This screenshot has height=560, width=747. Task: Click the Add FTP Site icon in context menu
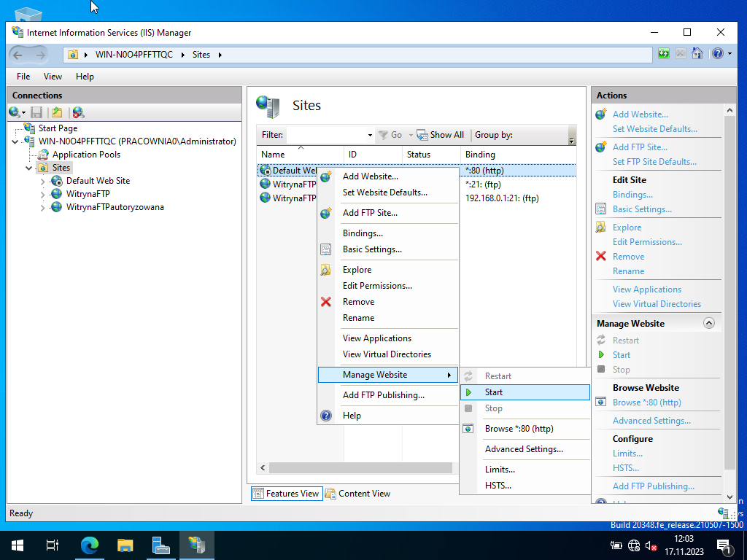tap(326, 213)
